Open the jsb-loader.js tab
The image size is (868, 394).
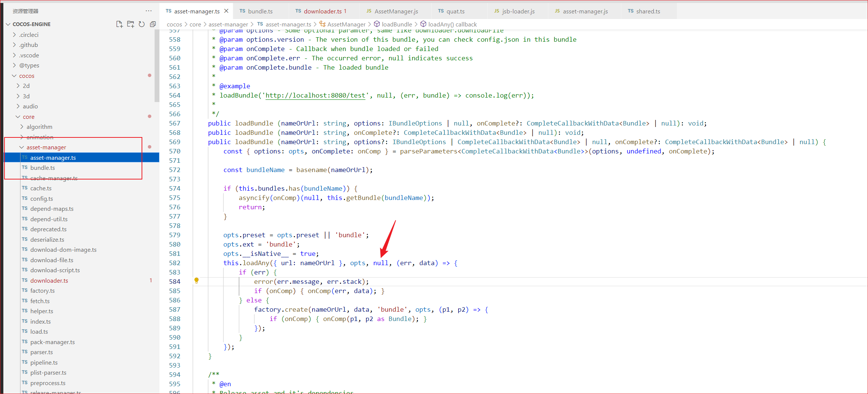518,11
